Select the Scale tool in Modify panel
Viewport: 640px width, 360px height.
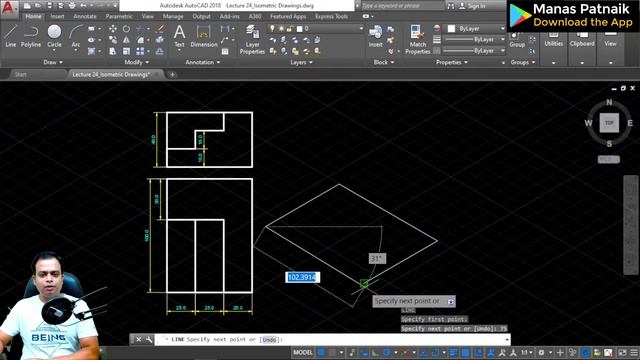[x=127, y=51]
